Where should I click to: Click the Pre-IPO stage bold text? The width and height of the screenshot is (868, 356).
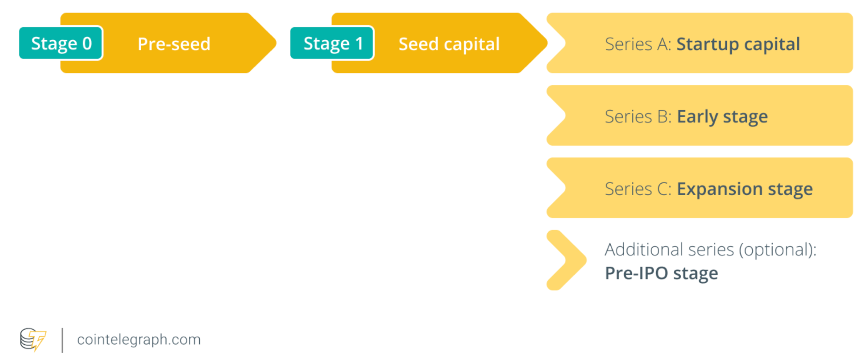coord(661,273)
